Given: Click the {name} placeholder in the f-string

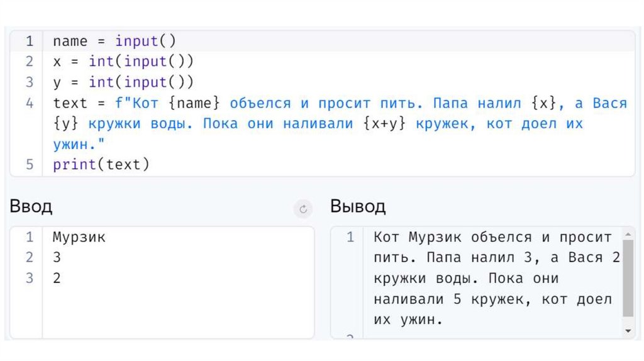Looking at the screenshot, I should point(195,103).
